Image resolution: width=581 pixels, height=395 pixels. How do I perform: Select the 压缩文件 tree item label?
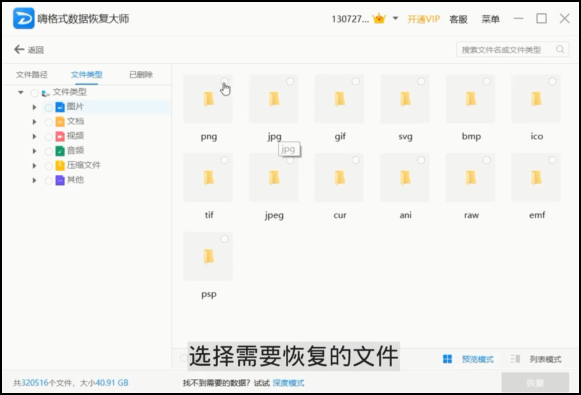(84, 165)
